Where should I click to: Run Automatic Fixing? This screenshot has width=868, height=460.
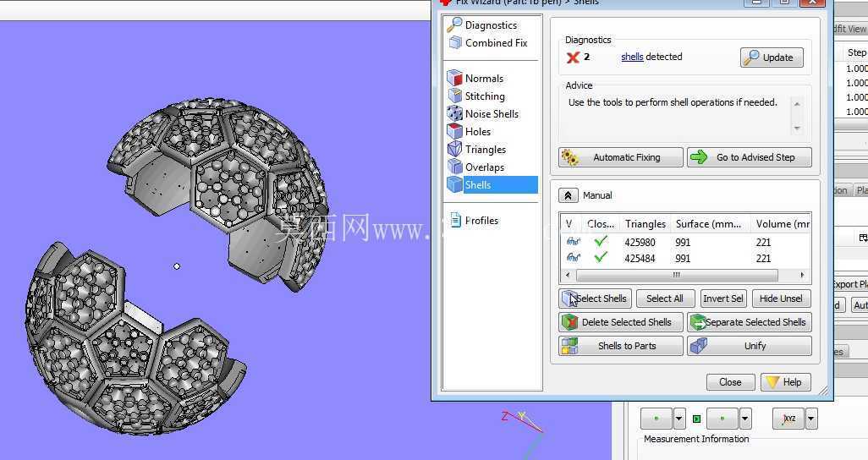pos(621,157)
